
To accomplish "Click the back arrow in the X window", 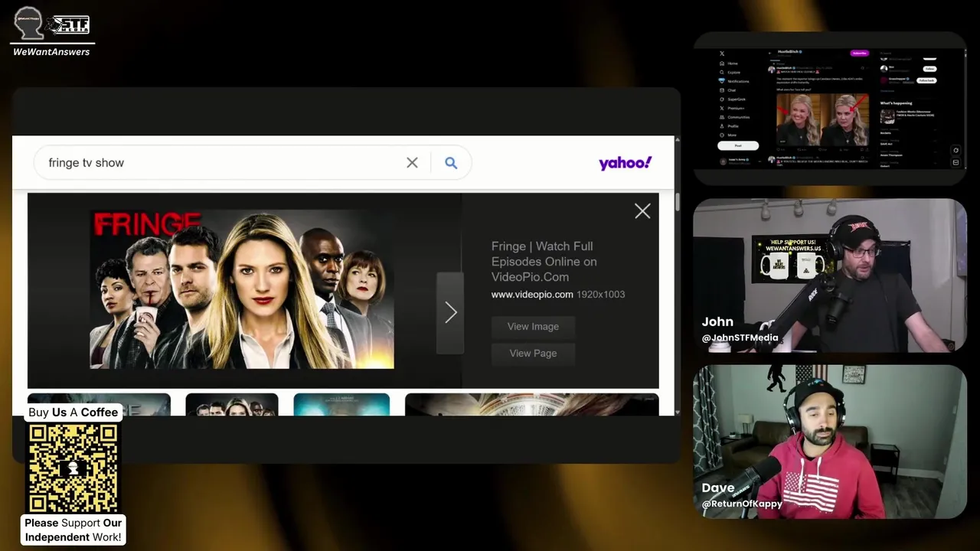I will point(770,53).
